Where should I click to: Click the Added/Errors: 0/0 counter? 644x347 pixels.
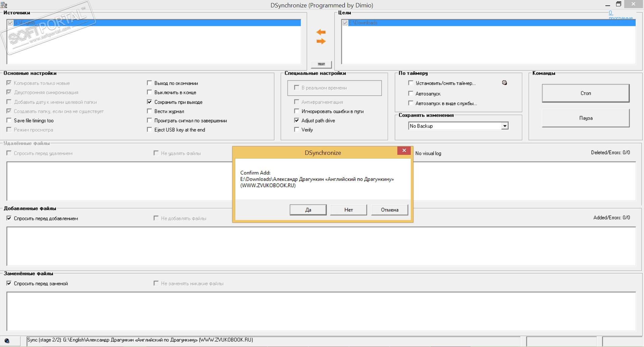point(611,218)
